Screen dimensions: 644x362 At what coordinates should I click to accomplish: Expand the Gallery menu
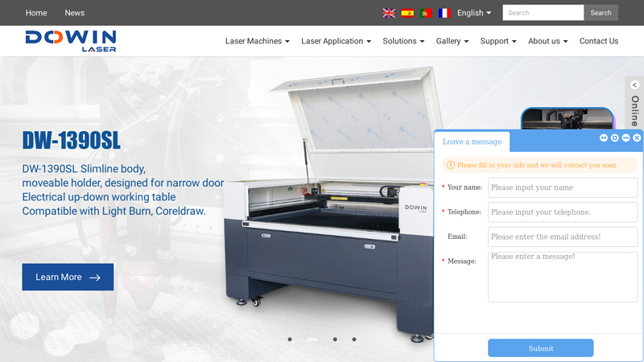[452, 41]
